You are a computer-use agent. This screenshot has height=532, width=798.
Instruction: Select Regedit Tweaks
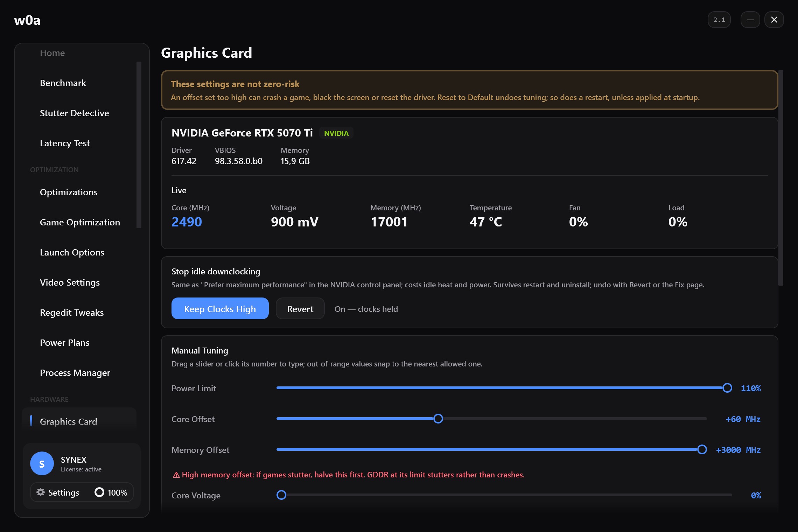coord(72,313)
